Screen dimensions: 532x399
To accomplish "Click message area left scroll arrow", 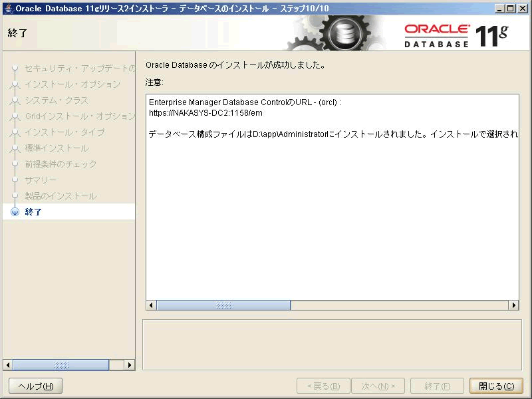I will coord(152,305).
